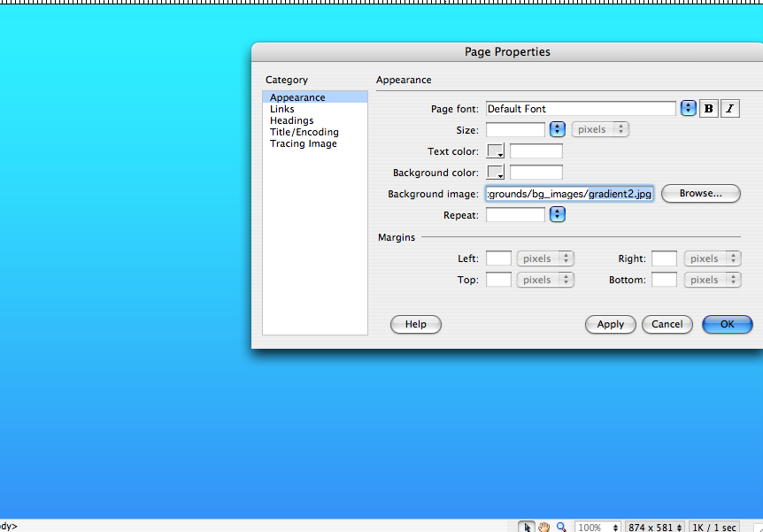Screen dimensions: 763x532
Task: Select the Headings category
Action: 291,120
